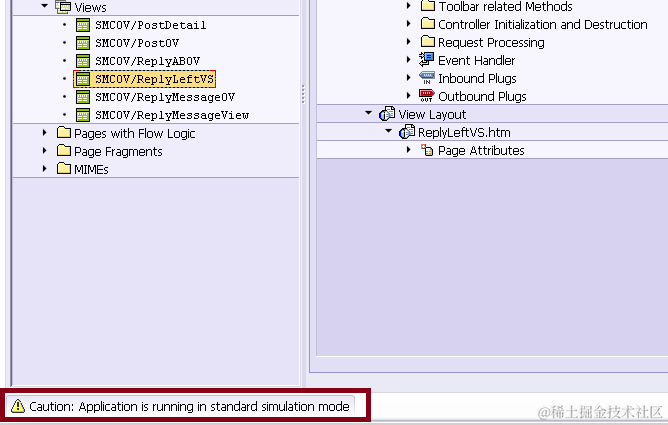This screenshot has width=668, height=425.
Task: Click the MIMEs folder icon
Action: click(64, 169)
